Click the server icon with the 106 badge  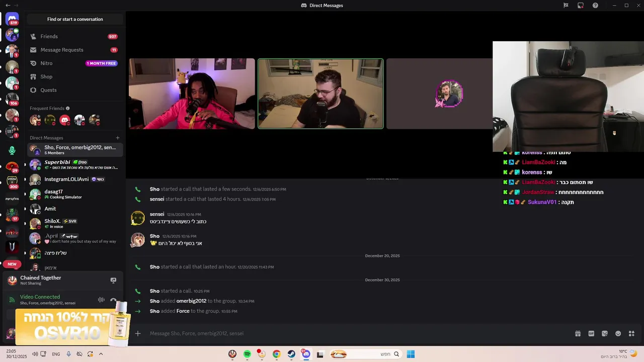[12, 99]
